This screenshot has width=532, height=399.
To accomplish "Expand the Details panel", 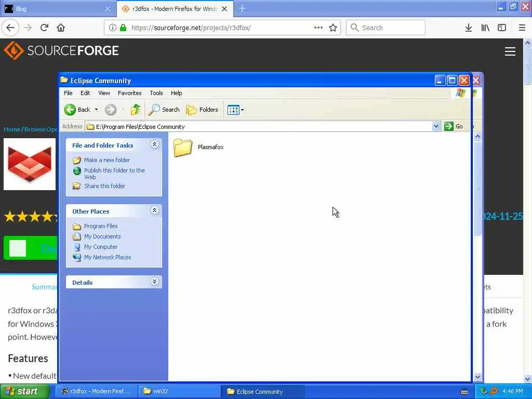I will (154, 282).
